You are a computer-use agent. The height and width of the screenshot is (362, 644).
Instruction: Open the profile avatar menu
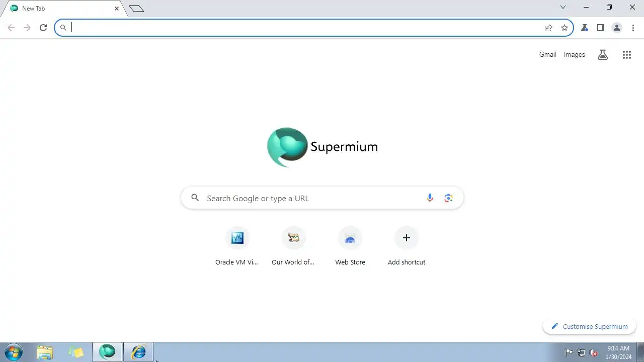[617, 28]
